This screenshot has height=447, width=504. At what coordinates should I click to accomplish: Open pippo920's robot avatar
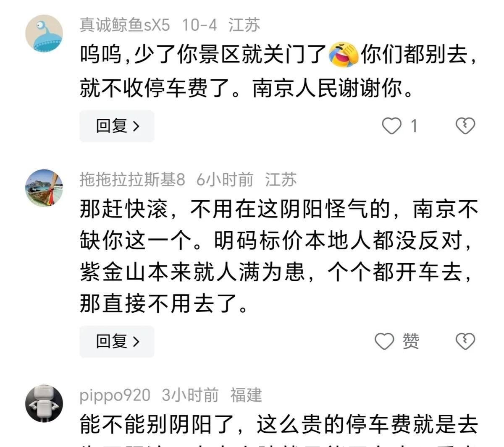coord(44,403)
